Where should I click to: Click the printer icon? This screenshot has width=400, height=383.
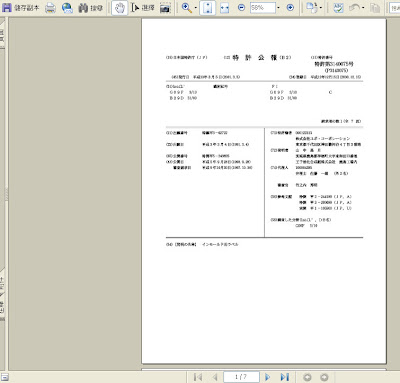click(50, 7)
